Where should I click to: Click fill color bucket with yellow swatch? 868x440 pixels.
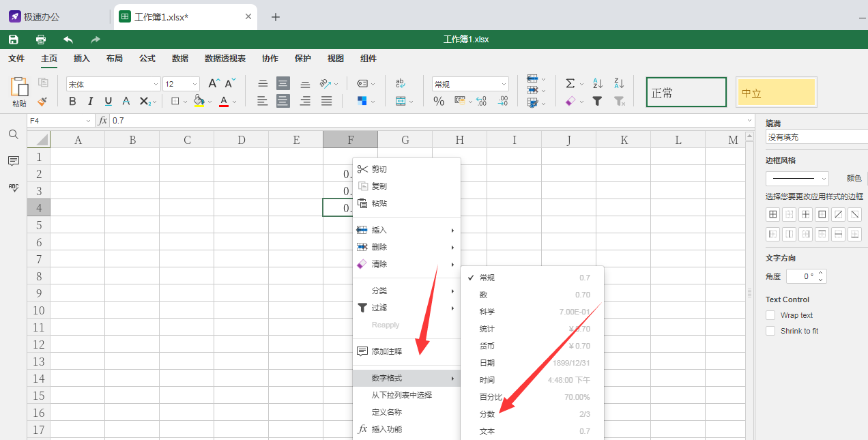click(x=199, y=101)
